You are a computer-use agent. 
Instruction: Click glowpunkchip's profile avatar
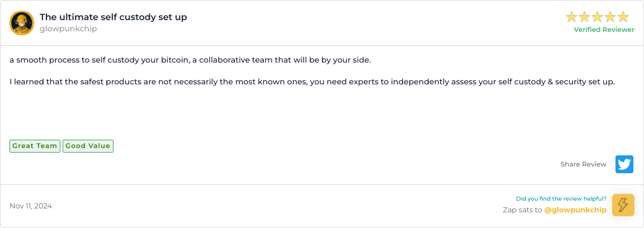tap(22, 23)
